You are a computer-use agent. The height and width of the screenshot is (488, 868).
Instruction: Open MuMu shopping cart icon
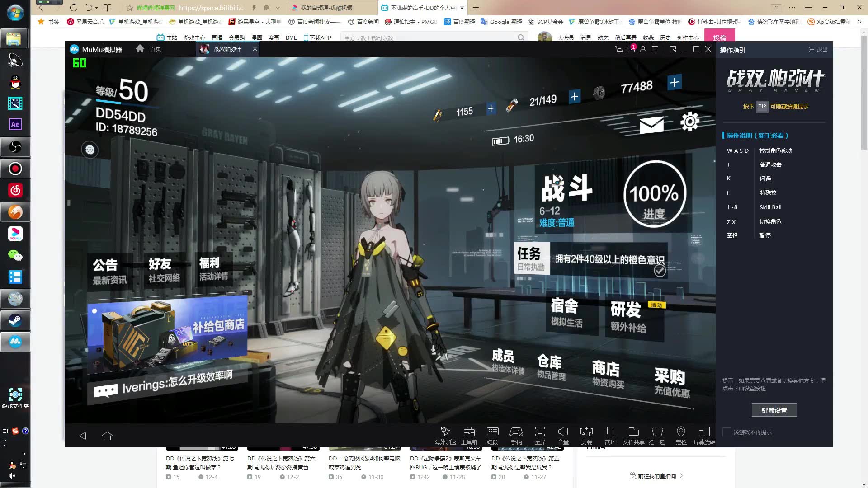(619, 49)
